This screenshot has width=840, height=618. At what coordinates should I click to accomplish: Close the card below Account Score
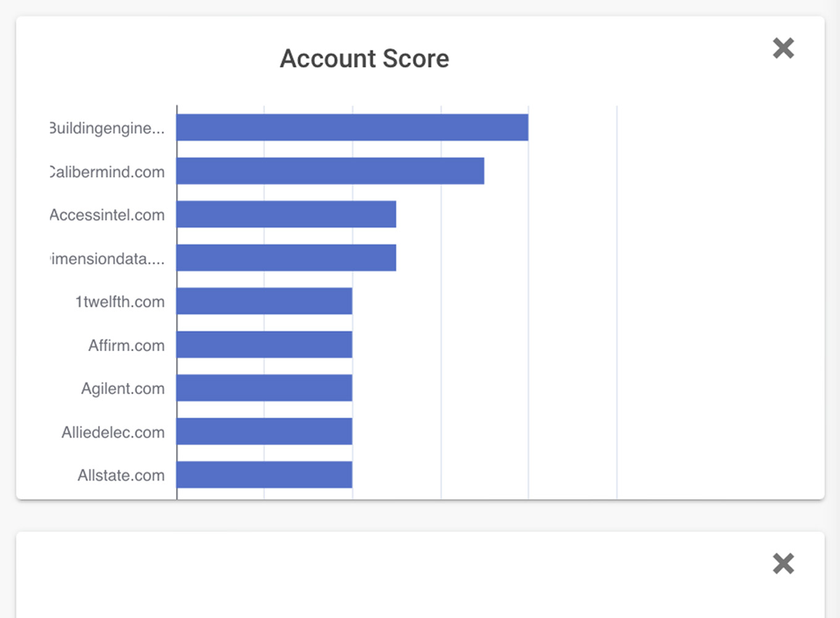tap(783, 564)
